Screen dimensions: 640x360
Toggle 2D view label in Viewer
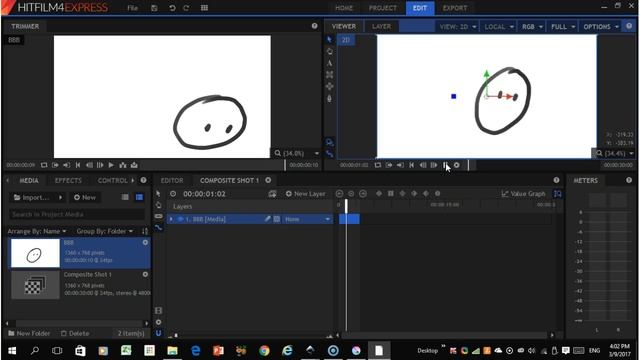click(x=346, y=40)
